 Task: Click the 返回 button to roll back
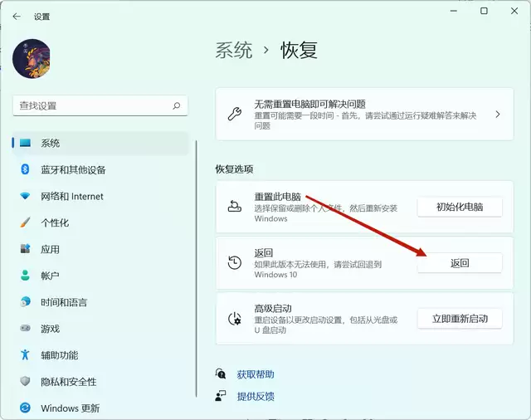click(459, 263)
